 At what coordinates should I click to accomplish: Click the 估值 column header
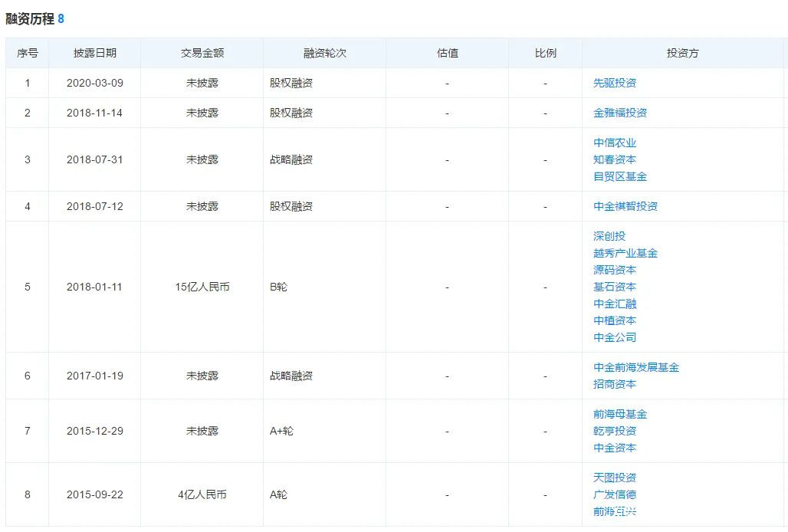447,53
